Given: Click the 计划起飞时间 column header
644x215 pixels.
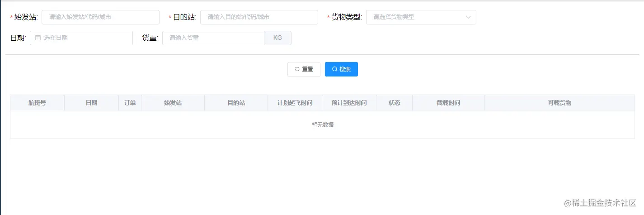Looking at the screenshot, I should (295, 103).
